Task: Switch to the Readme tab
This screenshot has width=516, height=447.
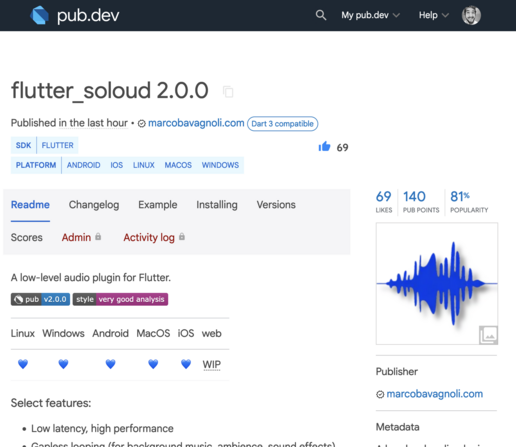Action: coord(30,205)
